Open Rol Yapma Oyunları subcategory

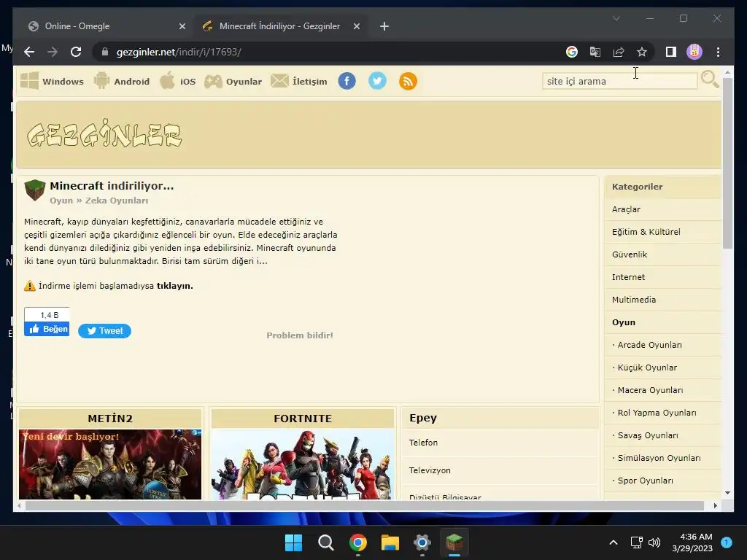tap(657, 413)
